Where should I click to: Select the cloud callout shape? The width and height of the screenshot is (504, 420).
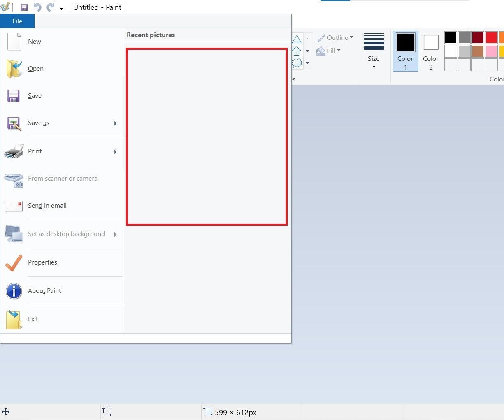tap(297, 63)
